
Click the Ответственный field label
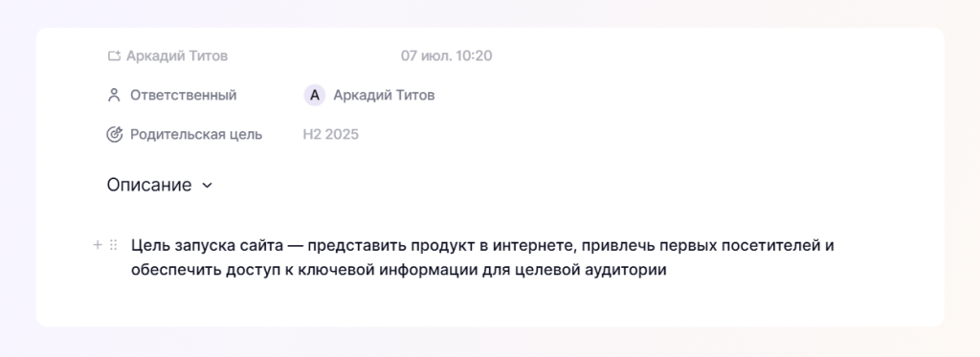[x=183, y=96]
